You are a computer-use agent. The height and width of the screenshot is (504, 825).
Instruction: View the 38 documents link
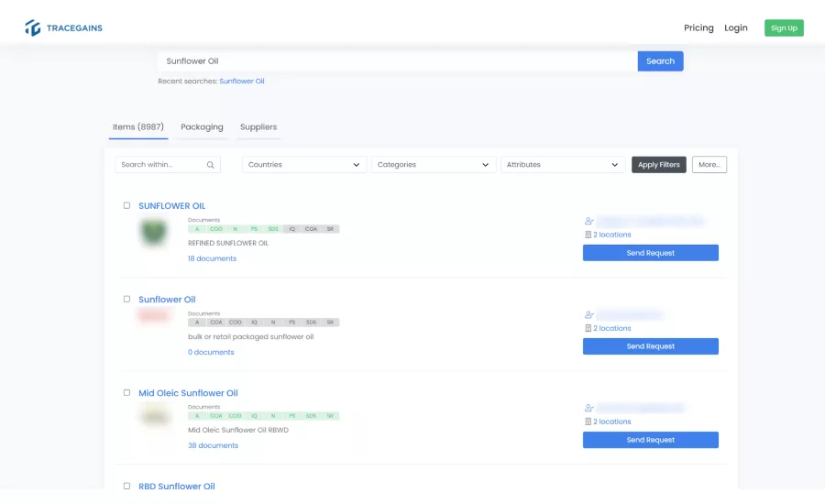pos(213,445)
